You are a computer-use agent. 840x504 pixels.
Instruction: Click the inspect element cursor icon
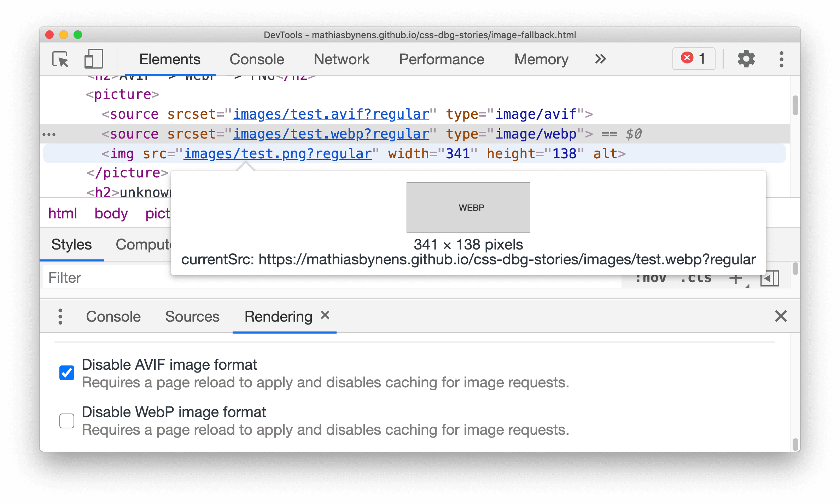coord(60,58)
